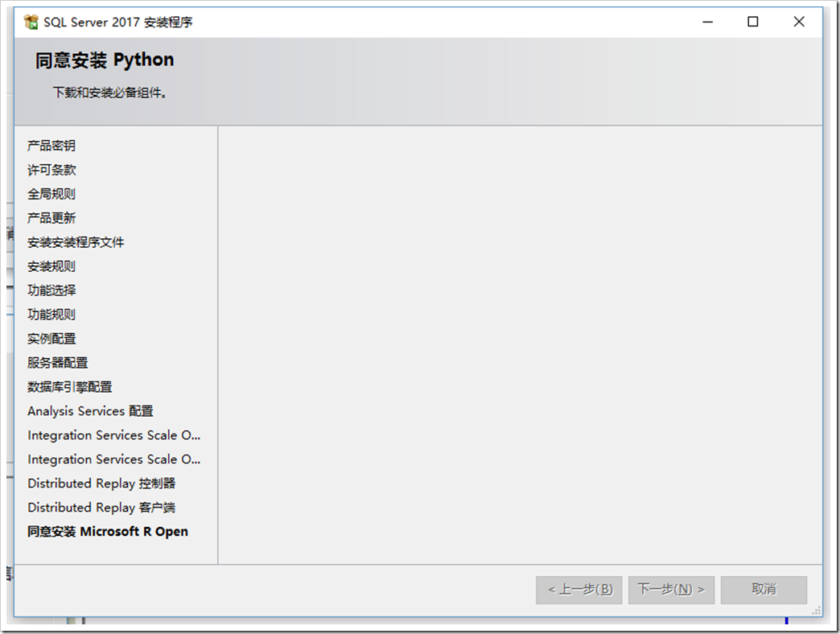Select the 功能选择 step in sidebar
Image resolution: width=840 pixels, height=634 pixels.
point(51,290)
